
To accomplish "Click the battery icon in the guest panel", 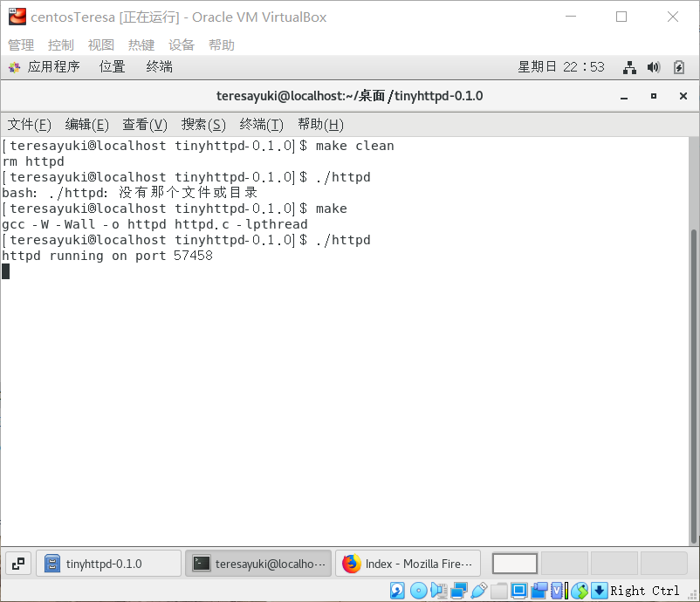I will [679, 67].
